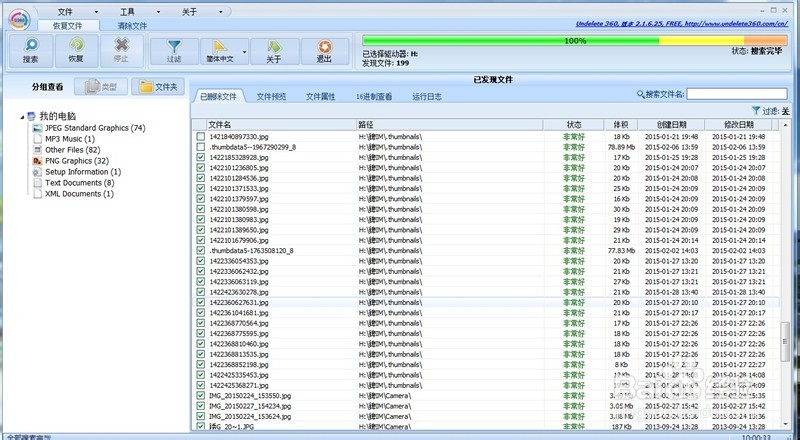The image size is (800, 440).
Task: Open the undelete360.com link
Action: coord(682,23)
